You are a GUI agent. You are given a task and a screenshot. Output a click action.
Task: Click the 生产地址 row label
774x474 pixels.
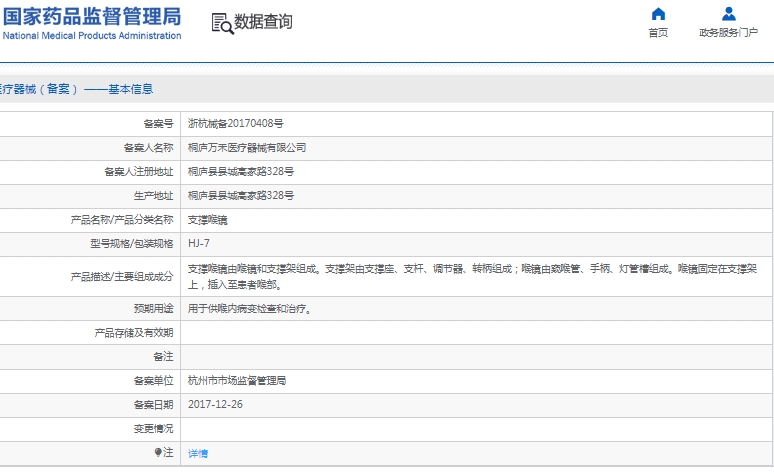(154, 196)
